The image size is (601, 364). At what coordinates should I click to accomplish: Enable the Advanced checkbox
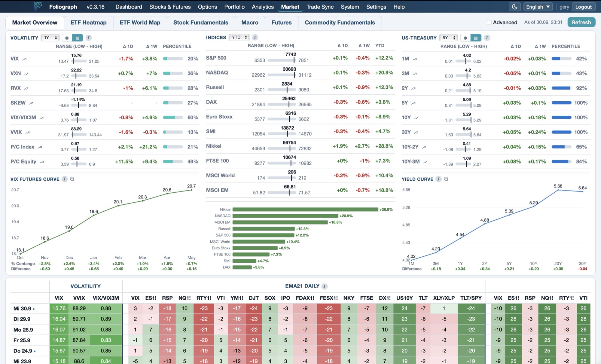coord(489,22)
